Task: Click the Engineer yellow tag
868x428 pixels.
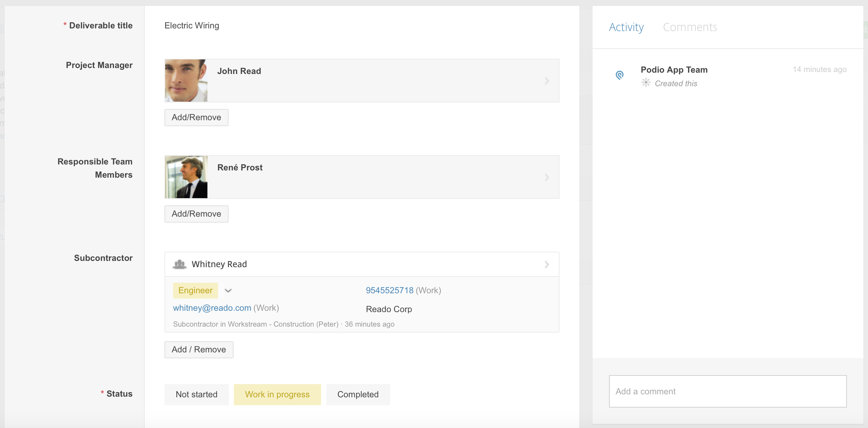Action: pos(195,291)
